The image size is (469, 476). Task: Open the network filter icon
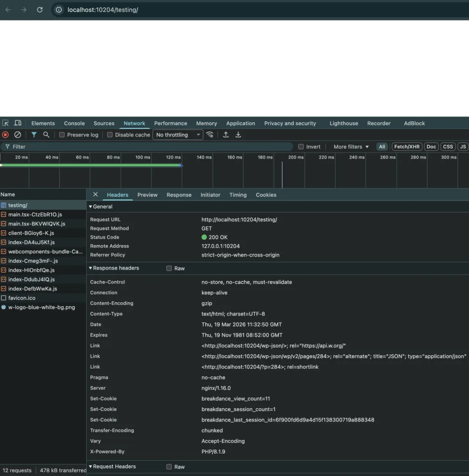pyautogui.click(x=34, y=134)
